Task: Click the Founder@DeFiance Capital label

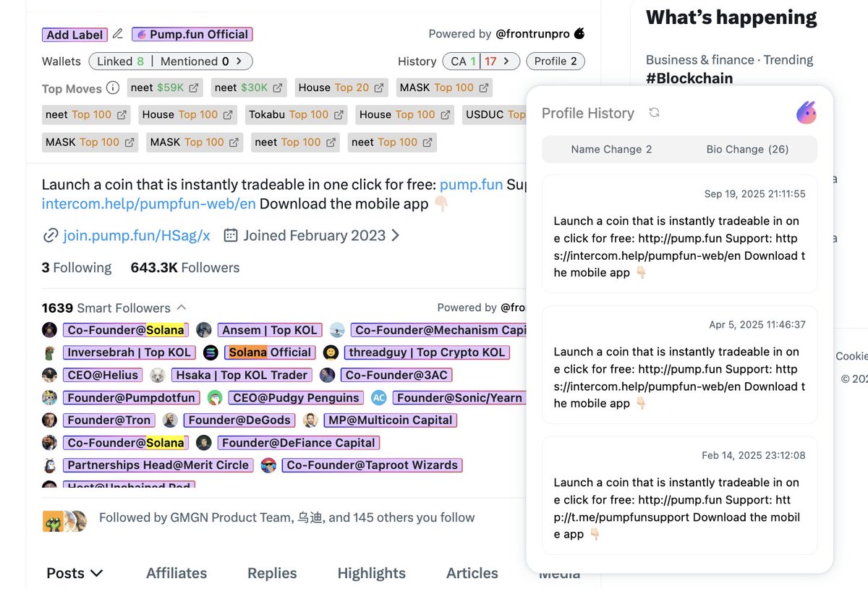Action: click(298, 442)
